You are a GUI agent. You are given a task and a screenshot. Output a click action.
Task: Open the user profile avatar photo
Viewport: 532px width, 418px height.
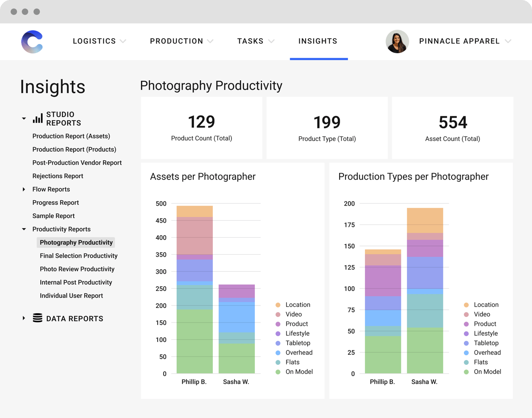pos(397,42)
